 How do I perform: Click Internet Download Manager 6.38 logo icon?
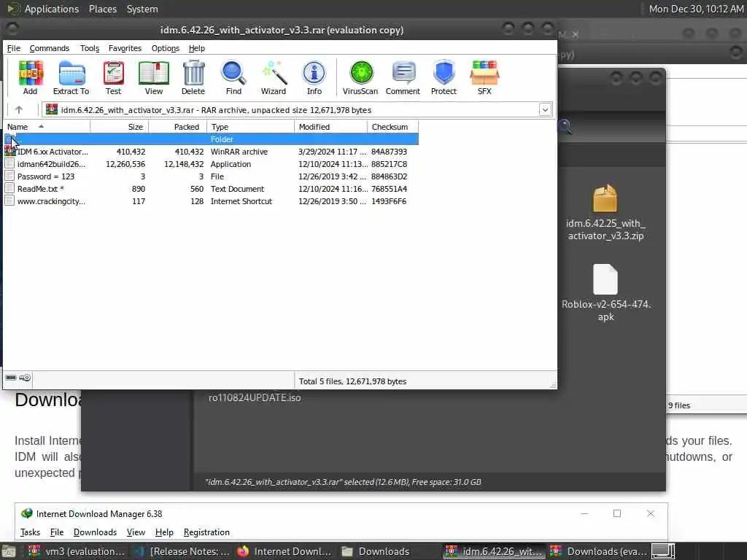click(27, 513)
